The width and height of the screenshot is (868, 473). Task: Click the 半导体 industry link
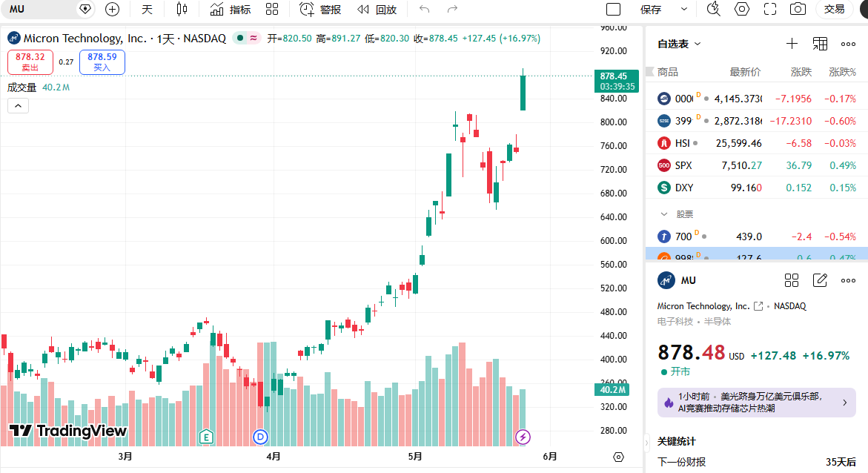[717, 321]
